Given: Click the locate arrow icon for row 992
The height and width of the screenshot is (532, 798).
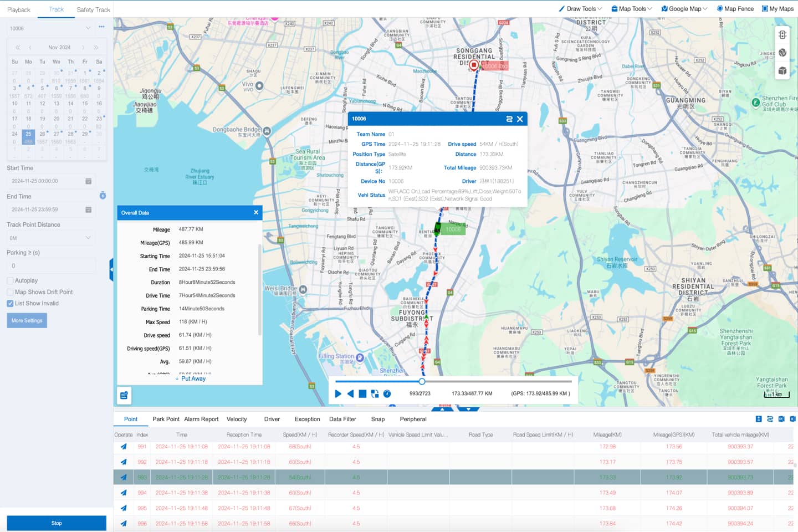Looking at the screenshot, I should point(124,462).
